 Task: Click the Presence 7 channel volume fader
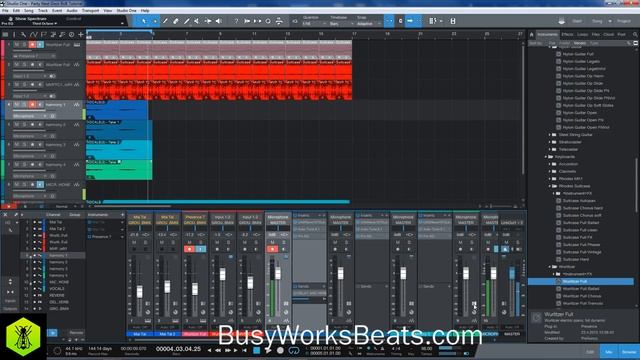coord(195,289)
